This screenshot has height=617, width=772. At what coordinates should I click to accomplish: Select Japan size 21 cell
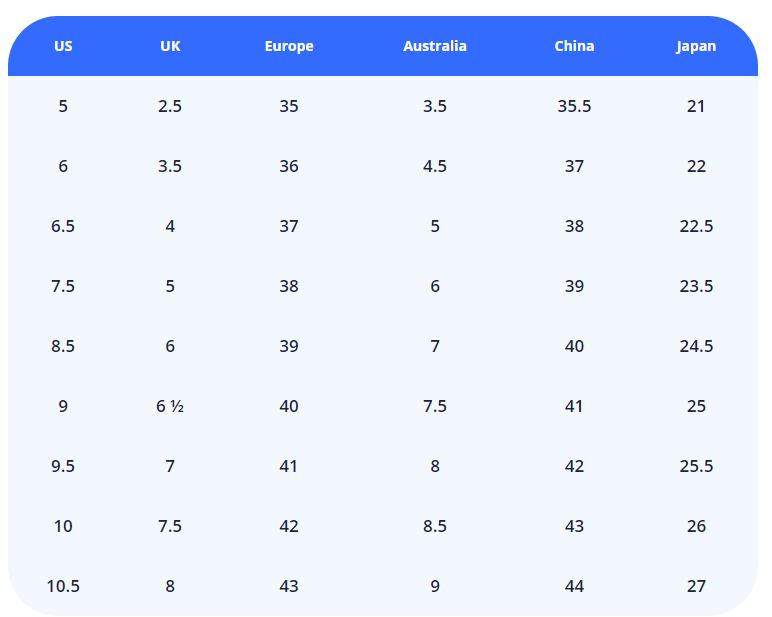(x=696, y=106)
